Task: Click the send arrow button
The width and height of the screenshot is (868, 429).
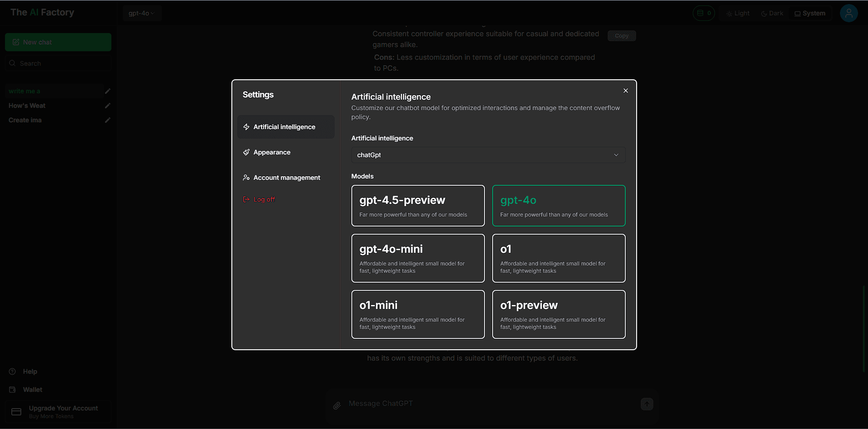Action: click(x=647, y=404)
